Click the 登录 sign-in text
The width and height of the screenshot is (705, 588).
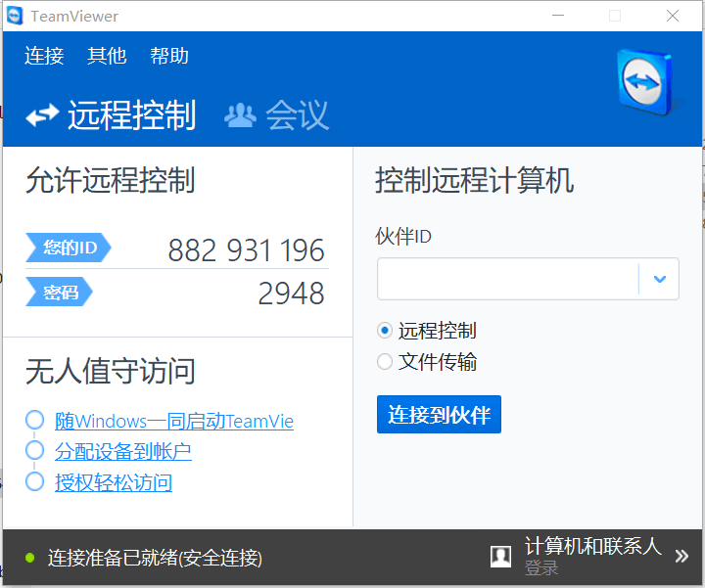(x=541, y=568)
